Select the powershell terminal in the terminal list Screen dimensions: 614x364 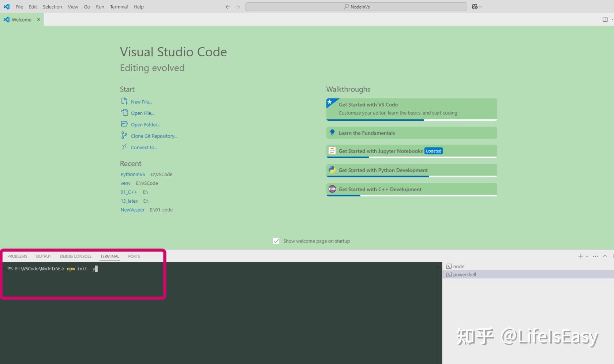tap(465, 274)
